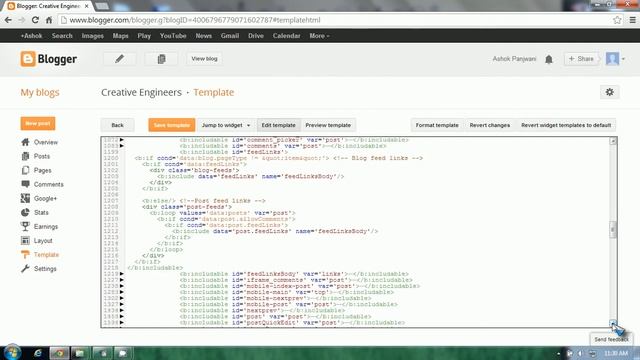Click the New post button
The image size is (640, 360).
pyautogui.click(x=38, y=123)
